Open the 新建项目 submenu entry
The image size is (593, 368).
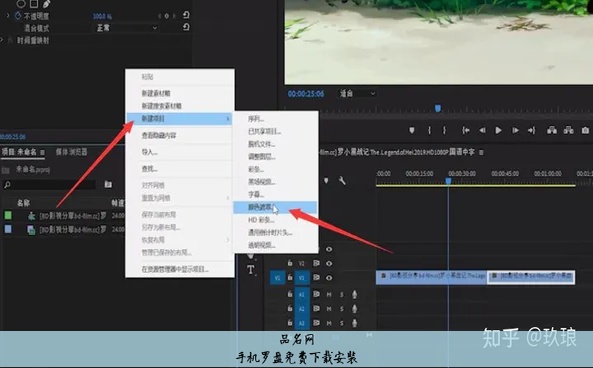[x=180, y=119]
